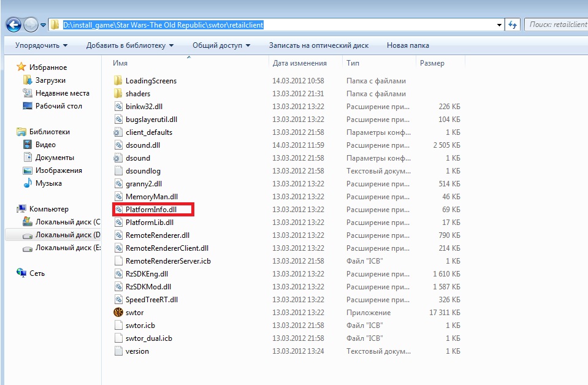Screen dimensions: 588x385
Task: Click the Forward navigation arrow button
Action: pyautogui.click(x=31, y=25)
